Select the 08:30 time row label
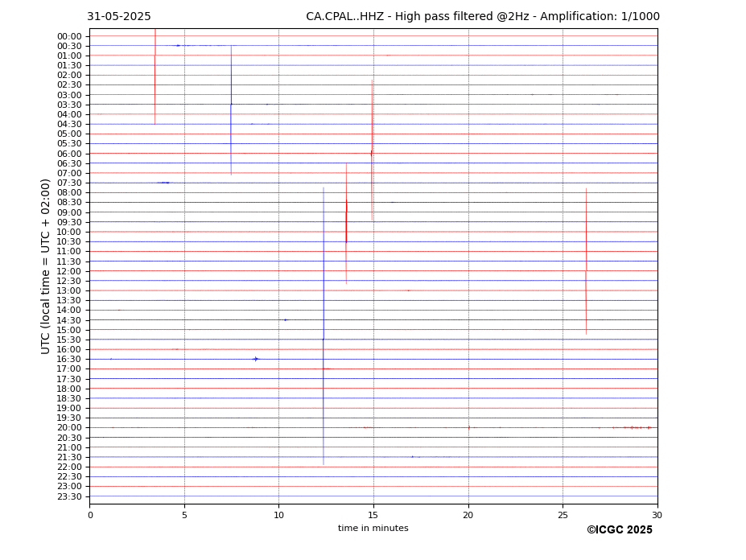This screenshot has width=746, height=560. 69,203
